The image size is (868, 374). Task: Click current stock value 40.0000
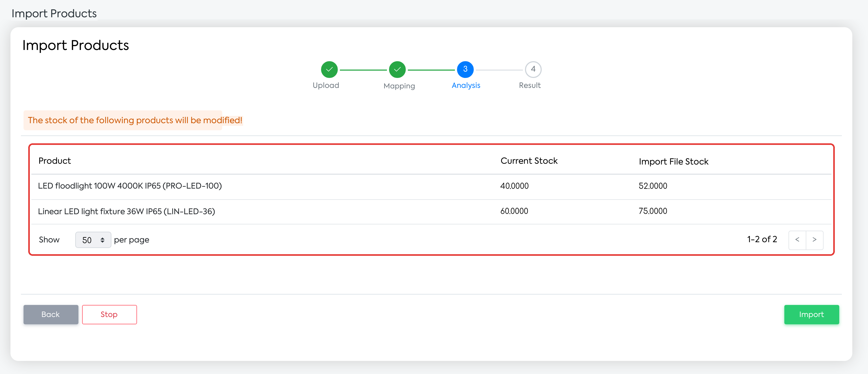[514, 186]
